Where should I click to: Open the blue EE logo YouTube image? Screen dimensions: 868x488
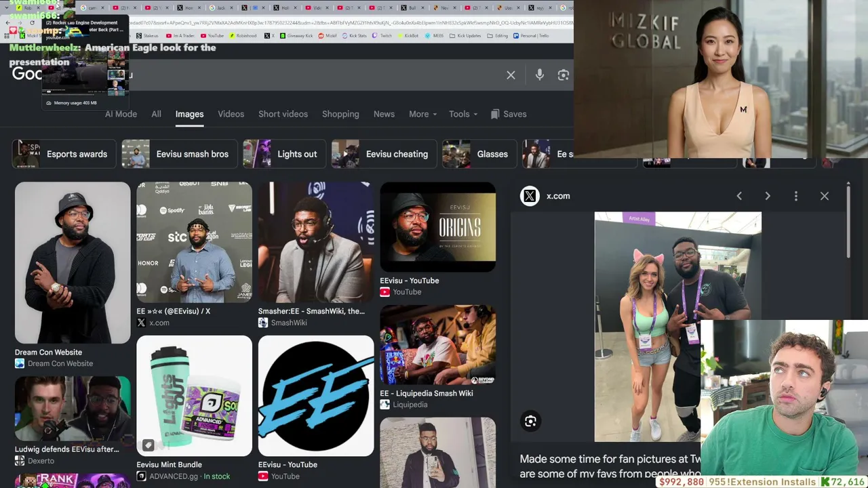tap(316, 396)
